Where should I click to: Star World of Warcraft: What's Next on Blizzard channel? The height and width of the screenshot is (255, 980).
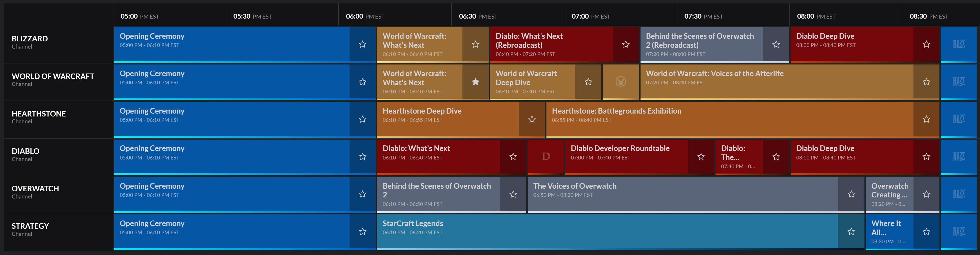pos(475,44)
